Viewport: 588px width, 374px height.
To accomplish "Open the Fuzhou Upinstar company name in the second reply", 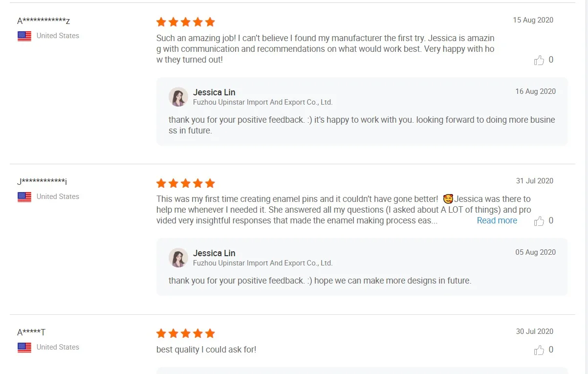I will pyautogui.click(x=262, y=263).
